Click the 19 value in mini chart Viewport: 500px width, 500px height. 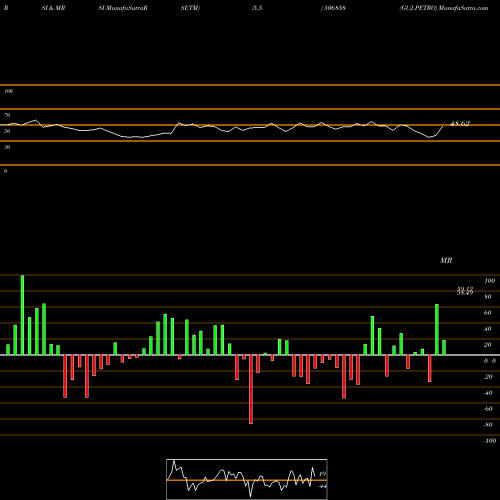(323, 474)
